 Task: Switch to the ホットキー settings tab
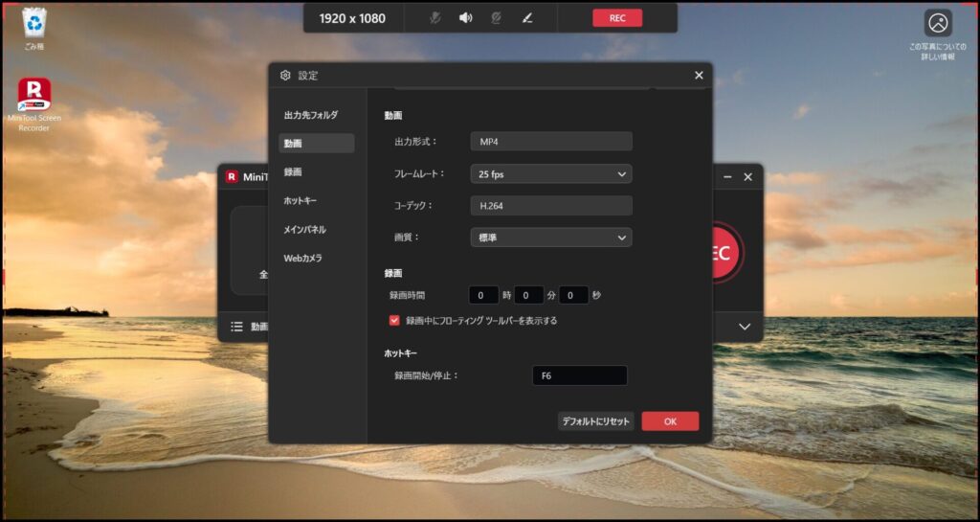[300, 201]
